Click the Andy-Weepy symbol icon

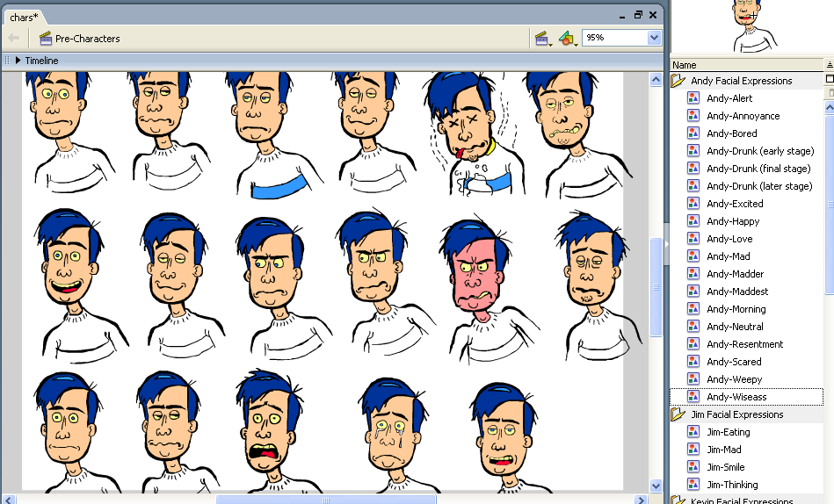point(693,378)
